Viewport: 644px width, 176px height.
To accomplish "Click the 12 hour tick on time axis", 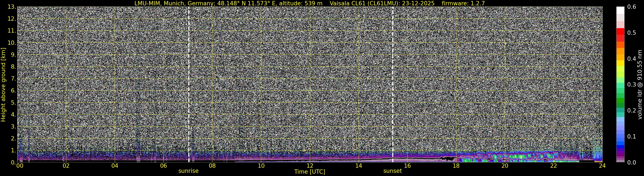I will coord(310,166).
